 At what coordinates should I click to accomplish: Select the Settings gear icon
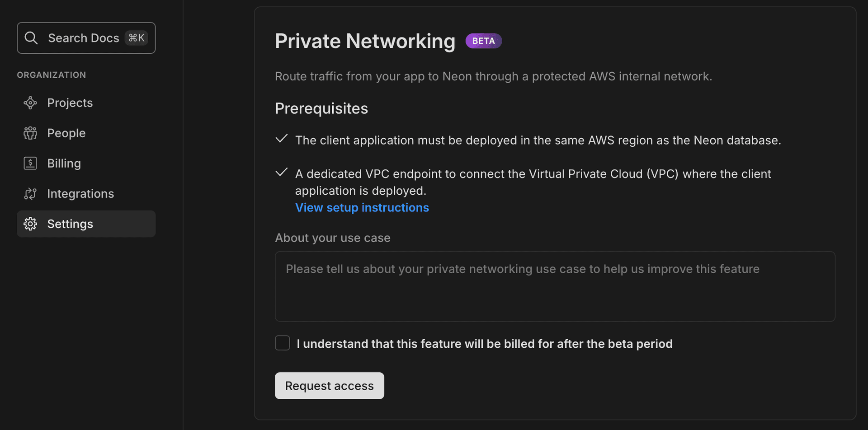tap(30, 224)
